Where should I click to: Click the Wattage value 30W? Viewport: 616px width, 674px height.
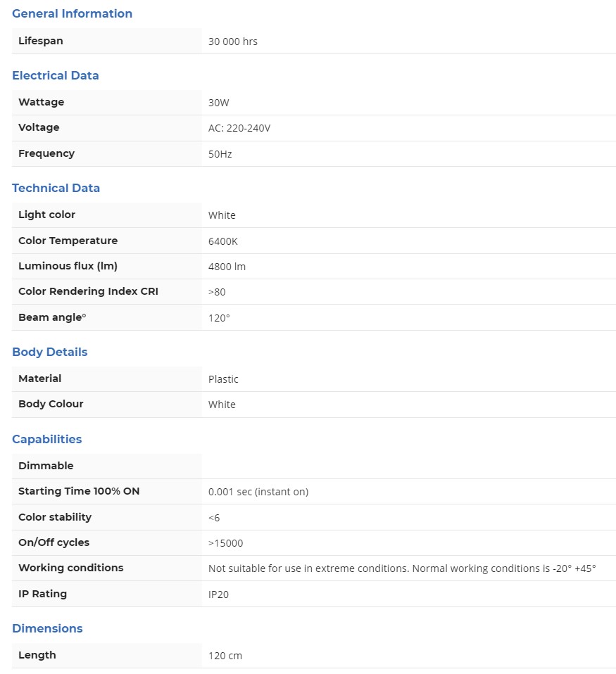click(219, 103)
